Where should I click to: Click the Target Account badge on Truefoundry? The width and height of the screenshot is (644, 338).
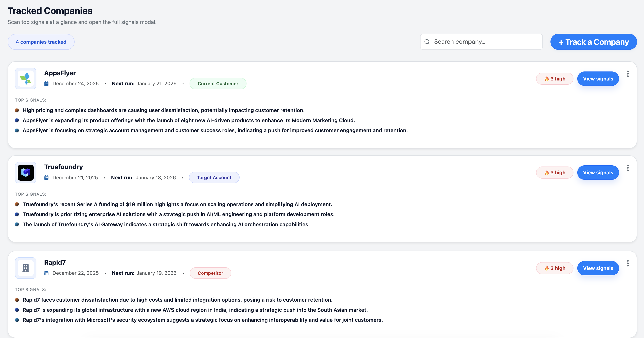click(x=214, y=177)
